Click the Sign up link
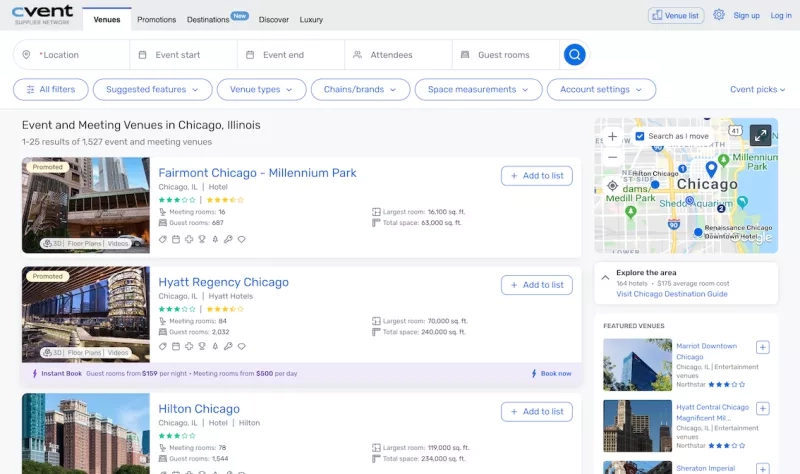 pos(746,15)
